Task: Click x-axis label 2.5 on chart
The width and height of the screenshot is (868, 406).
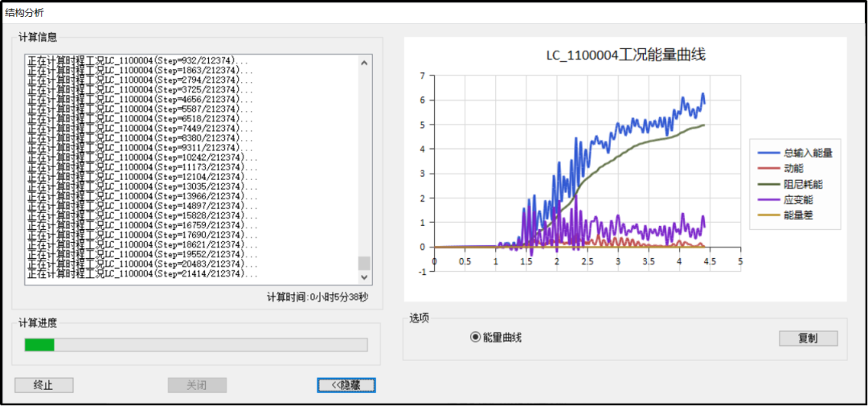Action: click(x=587, y=260)
